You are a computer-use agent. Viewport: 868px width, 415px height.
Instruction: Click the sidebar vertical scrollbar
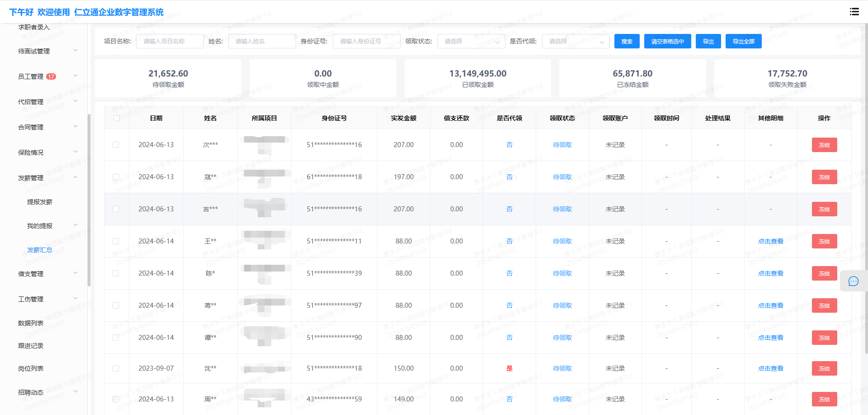(89, 199)
